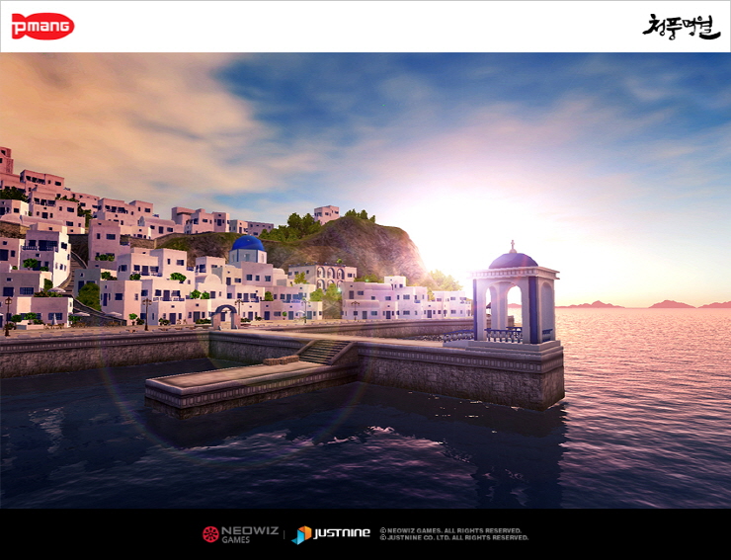Viewport: 731px width, 560px height.
Task: Click the Justnine logo
Action: (x=331, y=534)
